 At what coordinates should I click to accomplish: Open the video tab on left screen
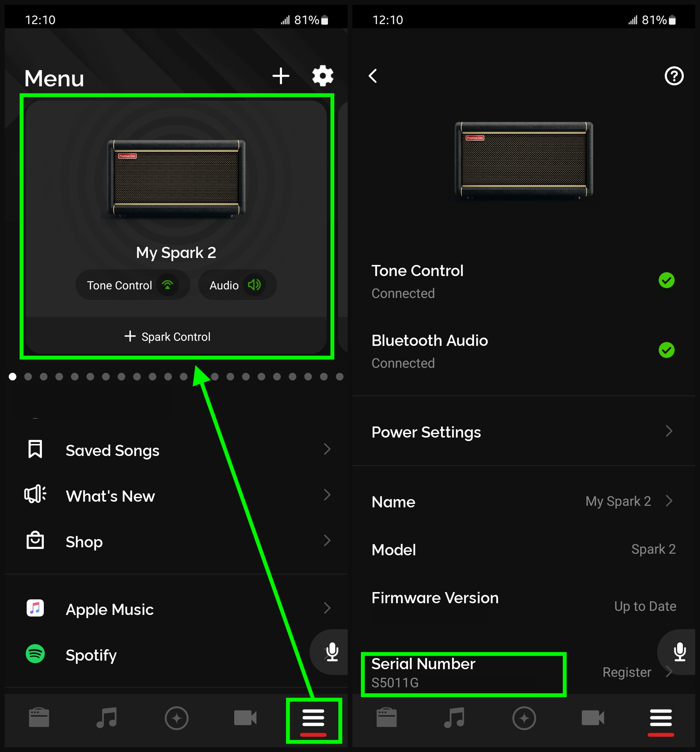[245, 718]
